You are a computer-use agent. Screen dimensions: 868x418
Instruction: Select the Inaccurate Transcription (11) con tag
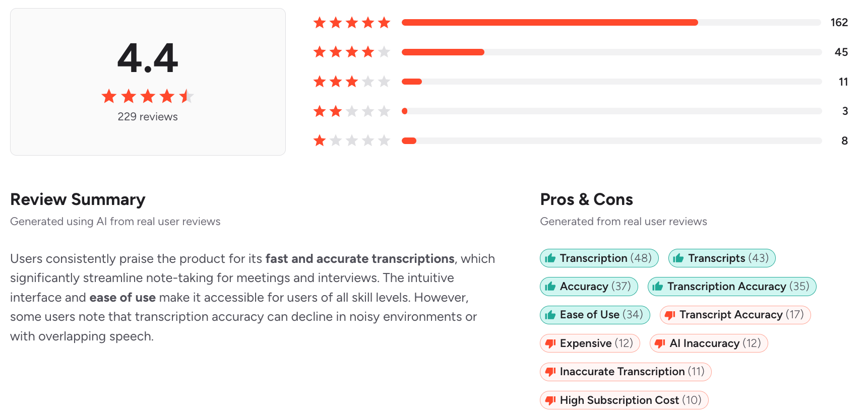point(625,372)
